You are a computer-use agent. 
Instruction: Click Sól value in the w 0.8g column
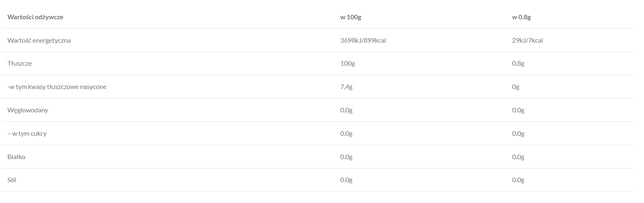(x=518, y=180)
